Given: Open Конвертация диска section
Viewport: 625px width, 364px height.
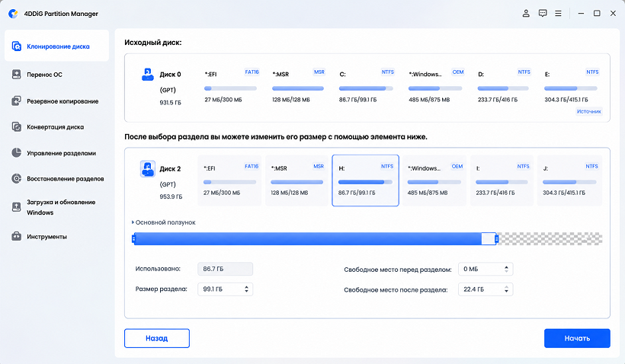Looking at the screenshot, I should click(56, 127).
